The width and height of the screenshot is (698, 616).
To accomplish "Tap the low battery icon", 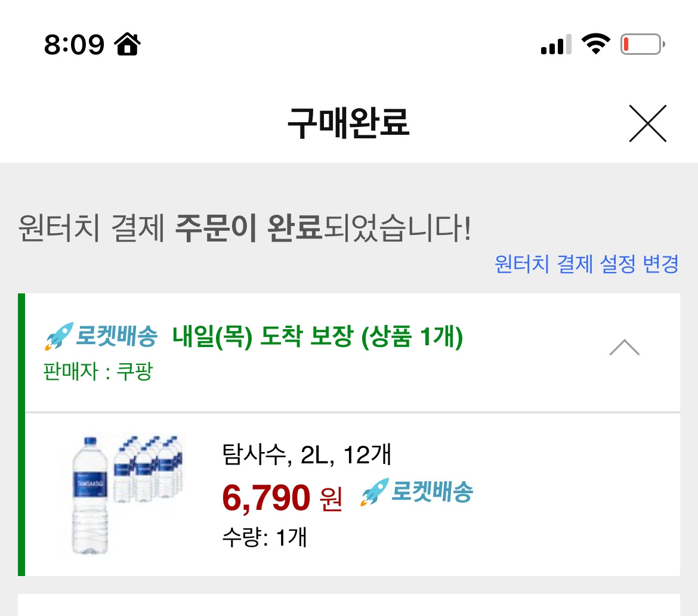I will (x=643, y=44).
